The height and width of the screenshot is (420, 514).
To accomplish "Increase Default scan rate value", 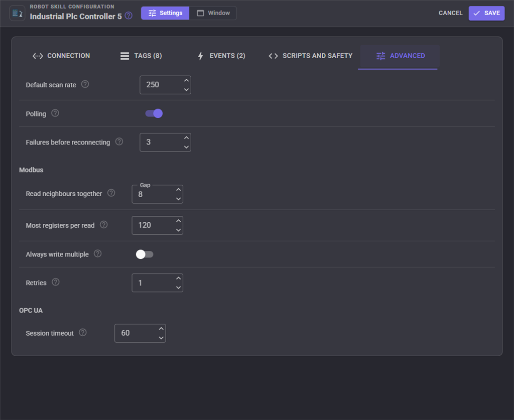I will click(187, 81).
